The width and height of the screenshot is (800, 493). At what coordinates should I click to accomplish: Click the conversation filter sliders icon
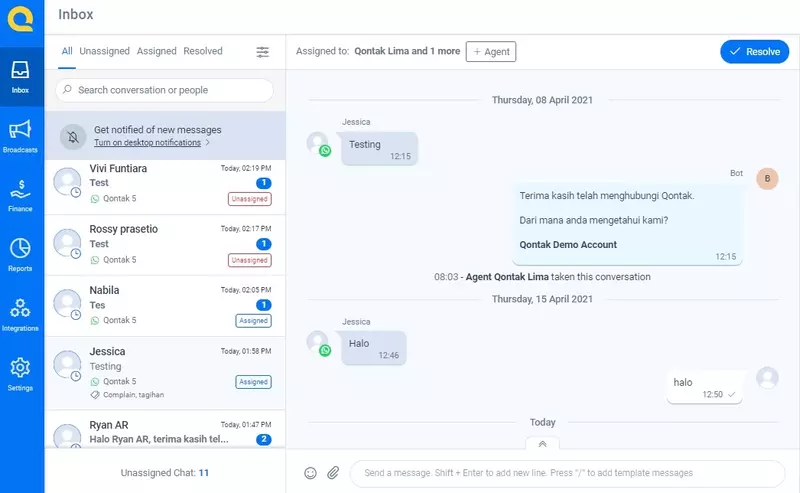[x=263, y=52]
